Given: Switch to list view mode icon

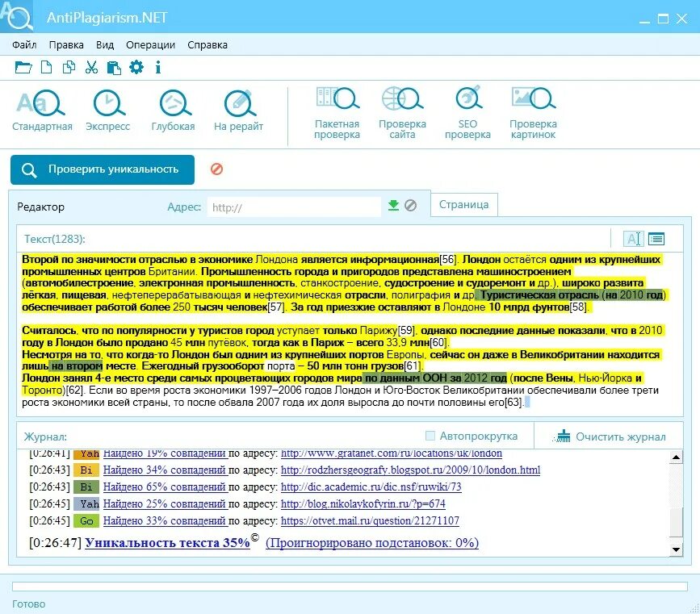Looking at the screenshot, I should tap(656, 239).
